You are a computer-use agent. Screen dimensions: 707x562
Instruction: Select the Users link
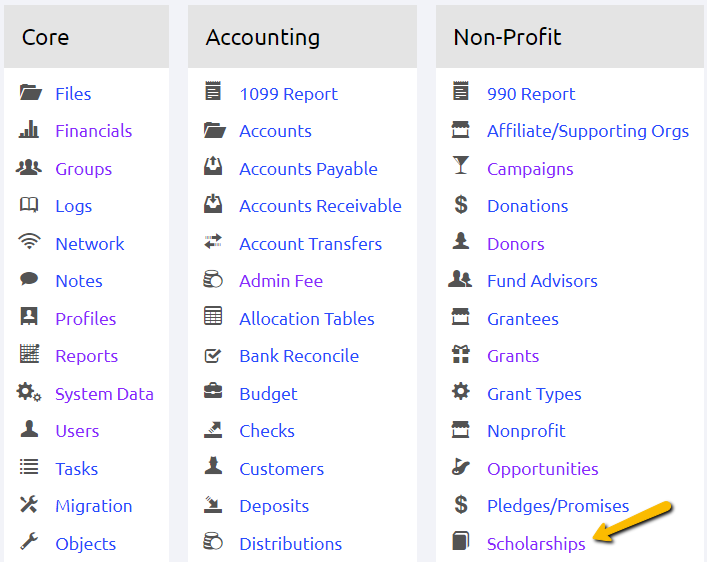click(77, 431)
